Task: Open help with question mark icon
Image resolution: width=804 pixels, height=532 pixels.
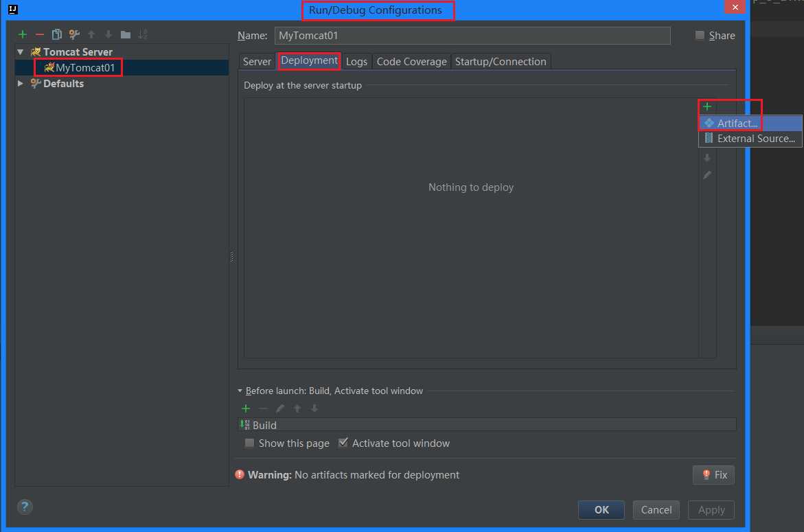Action: [x=25, y=507]
